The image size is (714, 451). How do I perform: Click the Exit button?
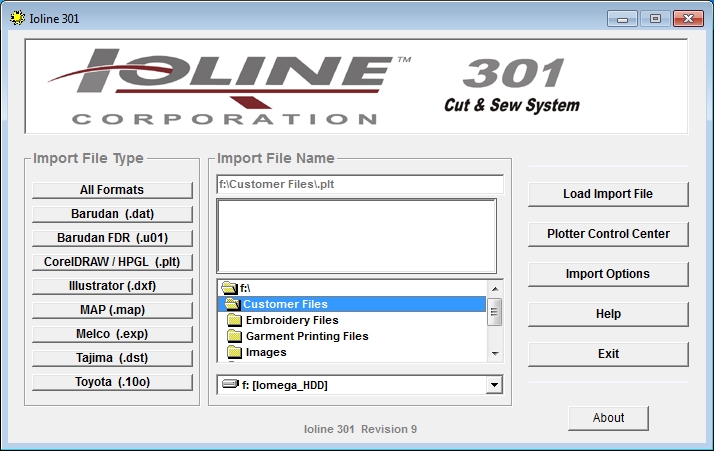608,354
